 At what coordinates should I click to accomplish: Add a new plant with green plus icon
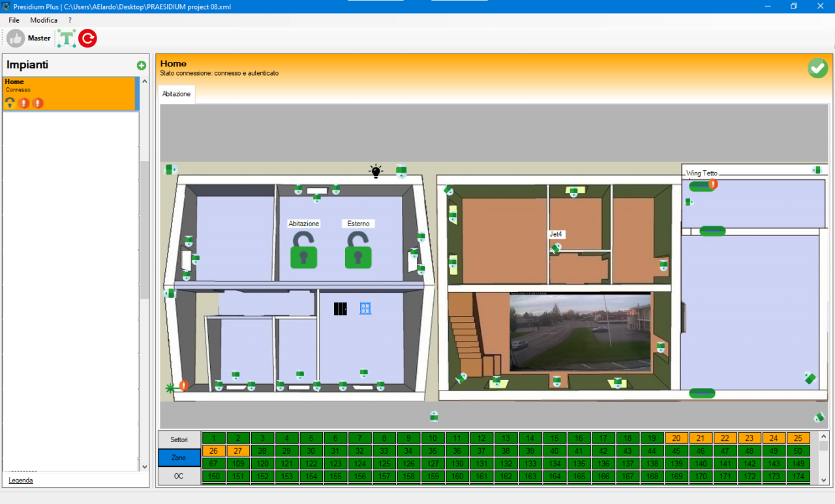(141, 65)
